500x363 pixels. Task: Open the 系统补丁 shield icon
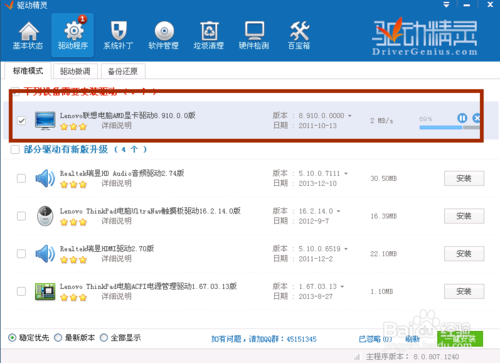(x=118, y=35)
